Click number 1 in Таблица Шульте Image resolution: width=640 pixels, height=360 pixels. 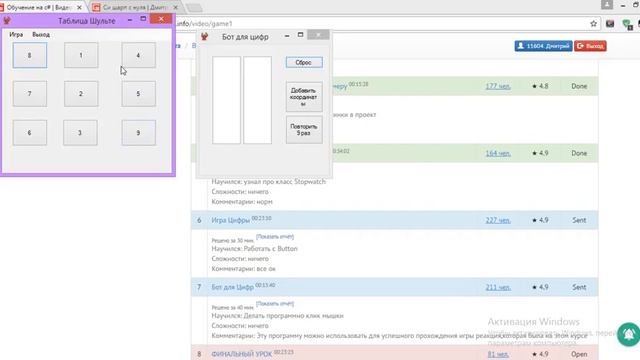tap(81, 55)
